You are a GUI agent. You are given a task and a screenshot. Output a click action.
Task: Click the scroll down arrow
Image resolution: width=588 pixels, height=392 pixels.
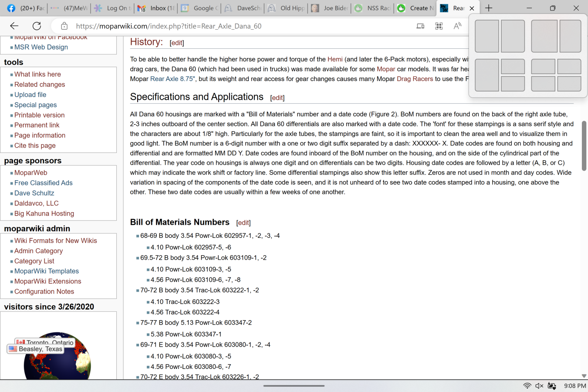584,376
